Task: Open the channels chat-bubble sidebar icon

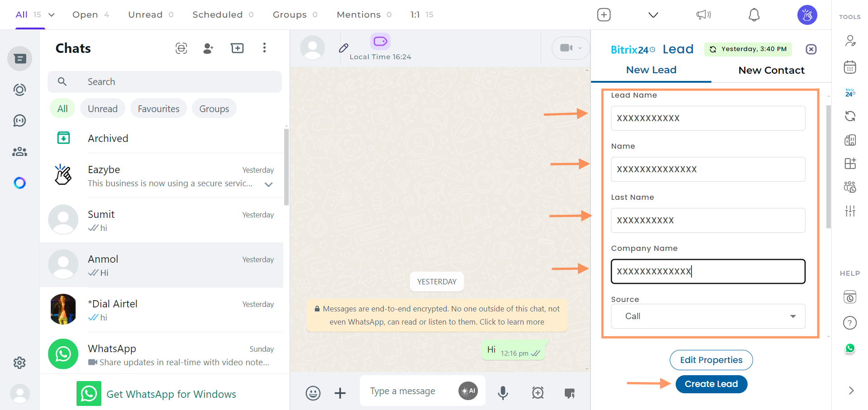Action: pos(19,121)
